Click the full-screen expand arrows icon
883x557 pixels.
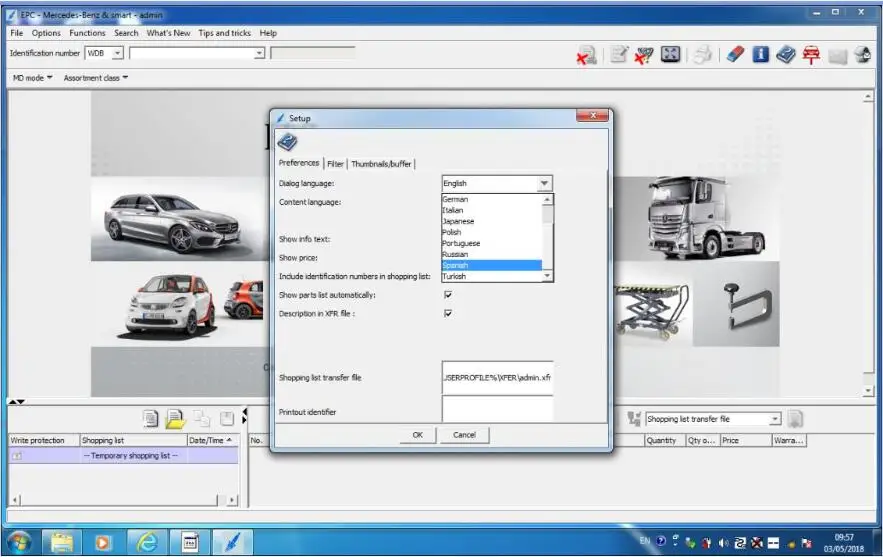pyautogui.click(x=671, y=55)
